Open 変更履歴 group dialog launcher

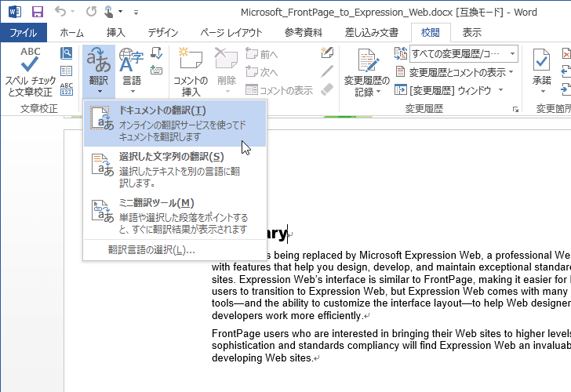click(515, 110)
